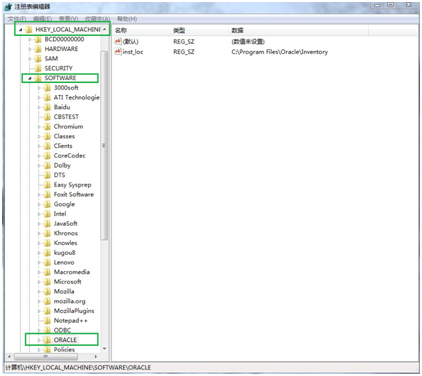Click the Easy Sysprep folder icon
The image size is (422, 376).
[47, 184]
